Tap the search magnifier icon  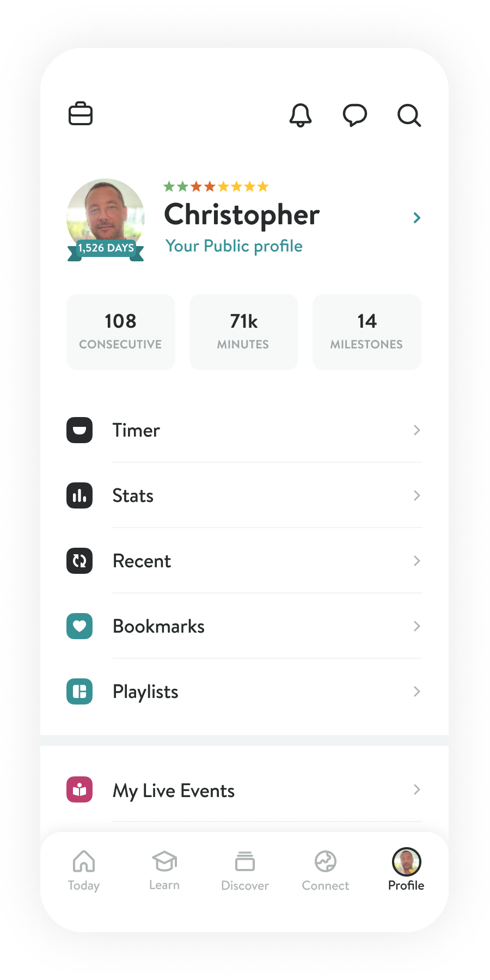coord(409,115)
